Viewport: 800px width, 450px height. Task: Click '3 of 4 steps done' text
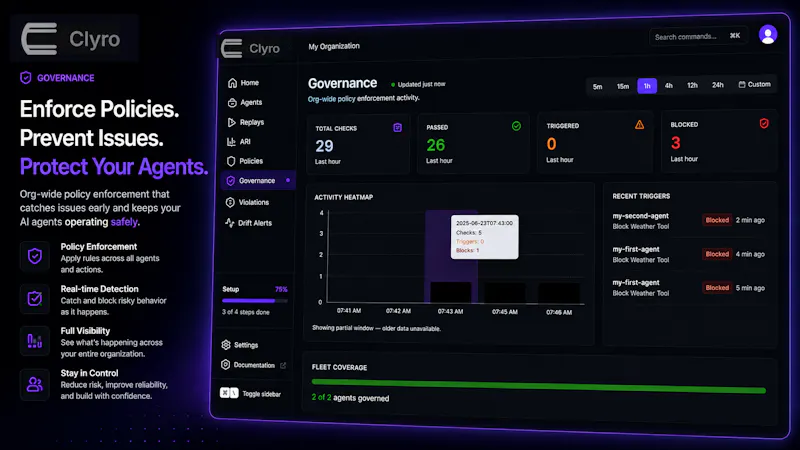(245, 312)
